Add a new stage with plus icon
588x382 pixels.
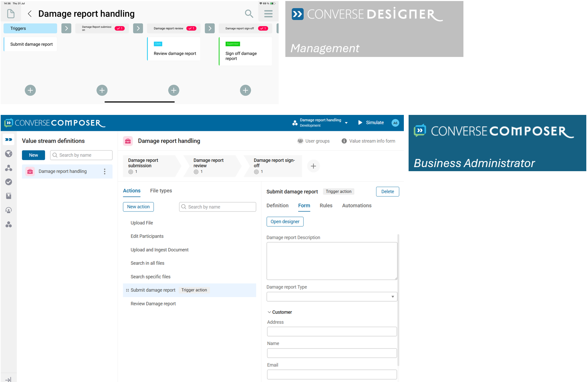coord(313,166)
